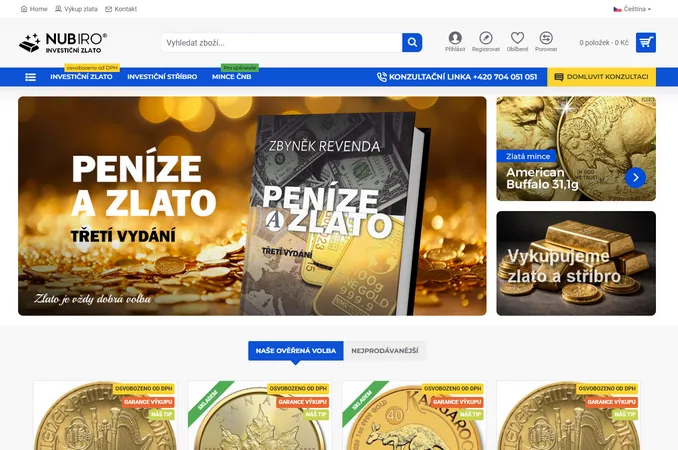This screenshot has height=450, width=678.
Task: Open the Kangaroo gold coin product
Action: click(x=414, y=415)
